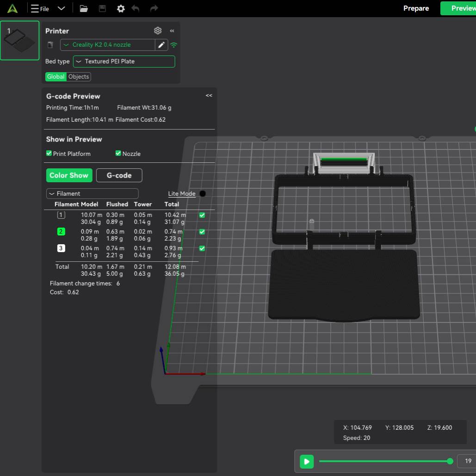Click the printer Wi-Fi connection icon
The height and width of the screenshot is (476, 476).
coord(174,45)
